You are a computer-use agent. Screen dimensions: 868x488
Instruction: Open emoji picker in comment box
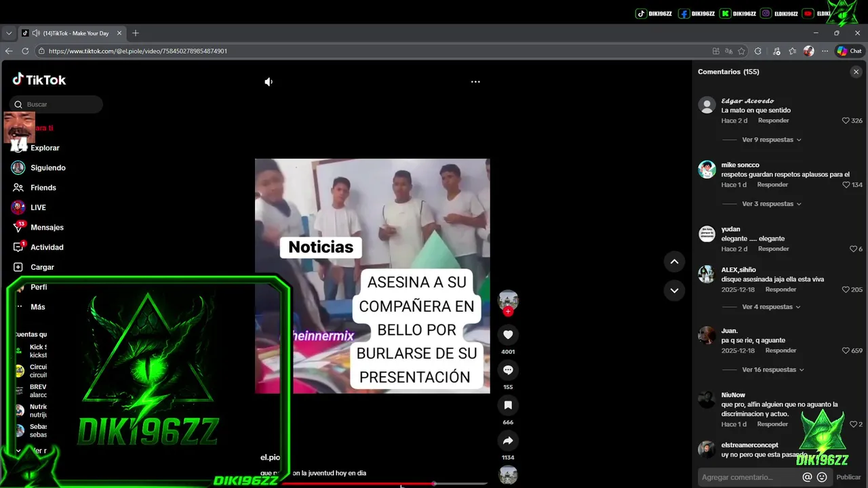pos(822,477)
